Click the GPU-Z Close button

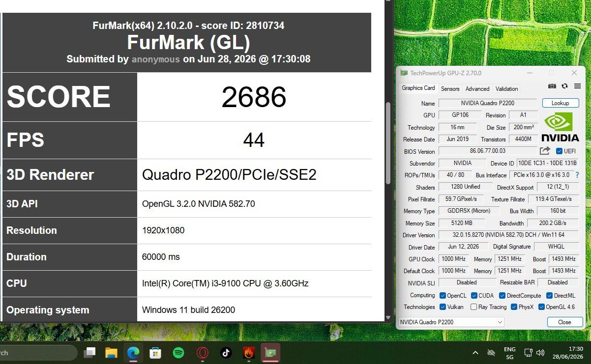click(x=565, y=322)
